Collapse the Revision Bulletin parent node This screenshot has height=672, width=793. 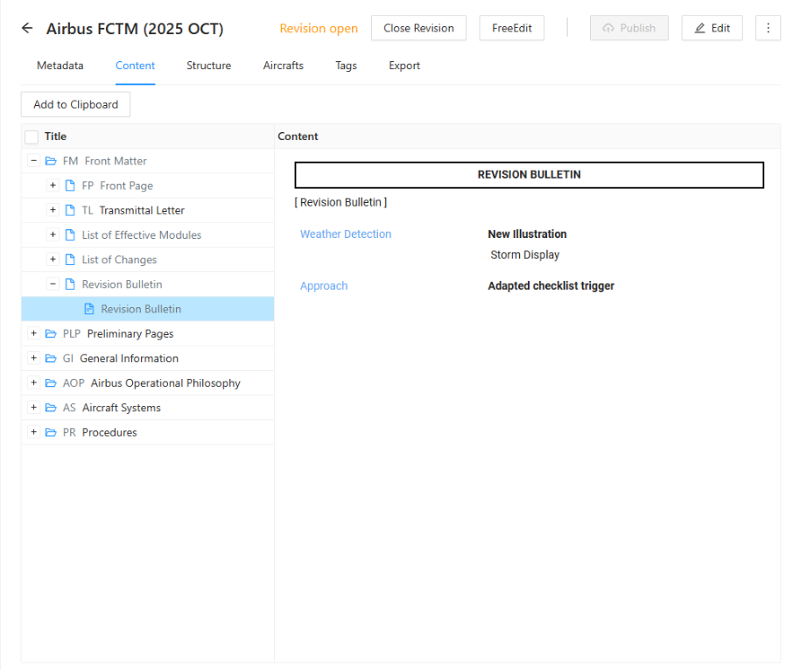[x=53, y=284]
